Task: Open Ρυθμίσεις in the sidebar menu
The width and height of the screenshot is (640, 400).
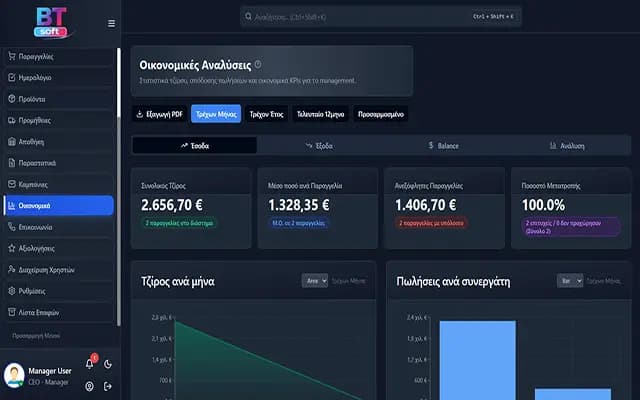Action: click(x=58, y=291)
